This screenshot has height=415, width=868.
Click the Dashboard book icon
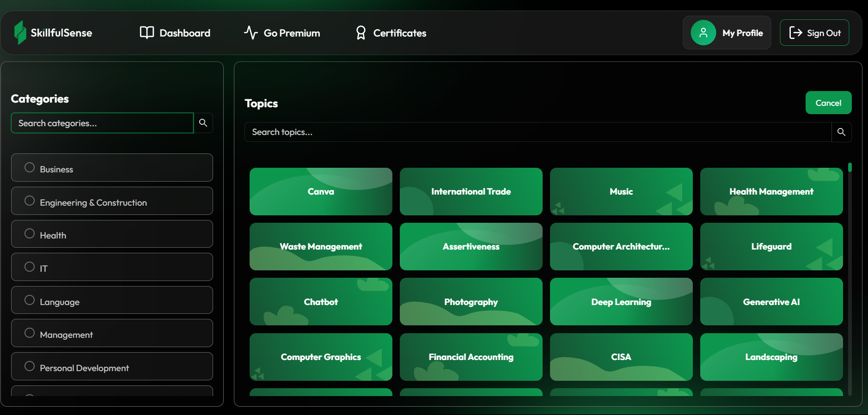pyautogui.click(x=147, y=32)
